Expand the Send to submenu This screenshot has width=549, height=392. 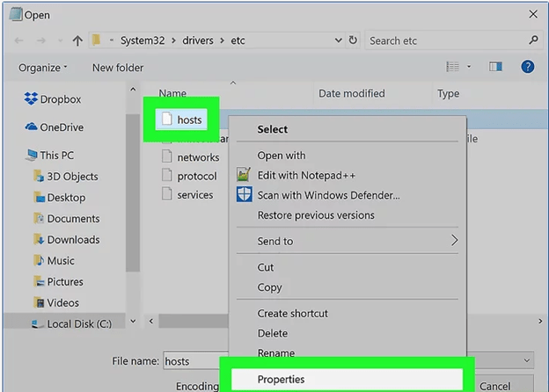(x=348, y=241)
